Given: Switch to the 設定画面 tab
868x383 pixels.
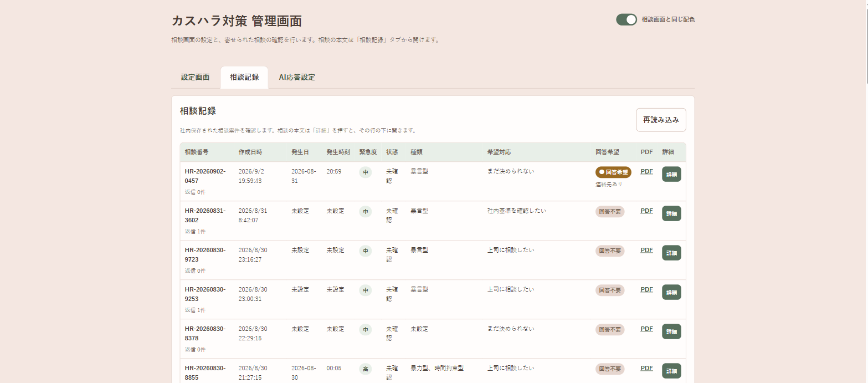Looking at the screenshot, I should (x=196, y=78).
